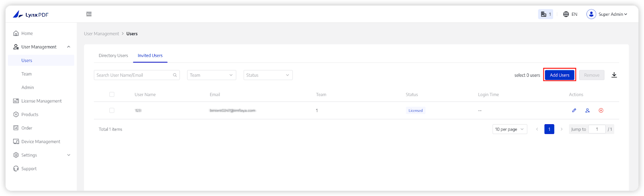Click the remove user icon in Actions

[588, 111]
